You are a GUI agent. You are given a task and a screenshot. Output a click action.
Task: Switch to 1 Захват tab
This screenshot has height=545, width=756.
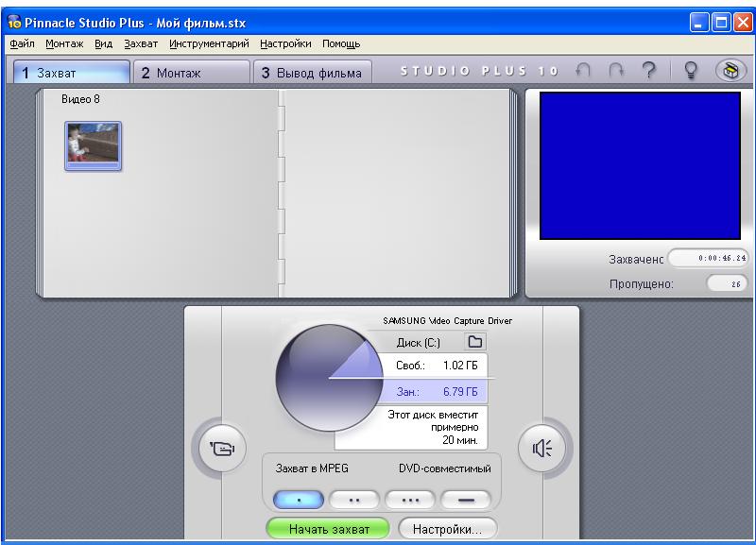point(72,73)
